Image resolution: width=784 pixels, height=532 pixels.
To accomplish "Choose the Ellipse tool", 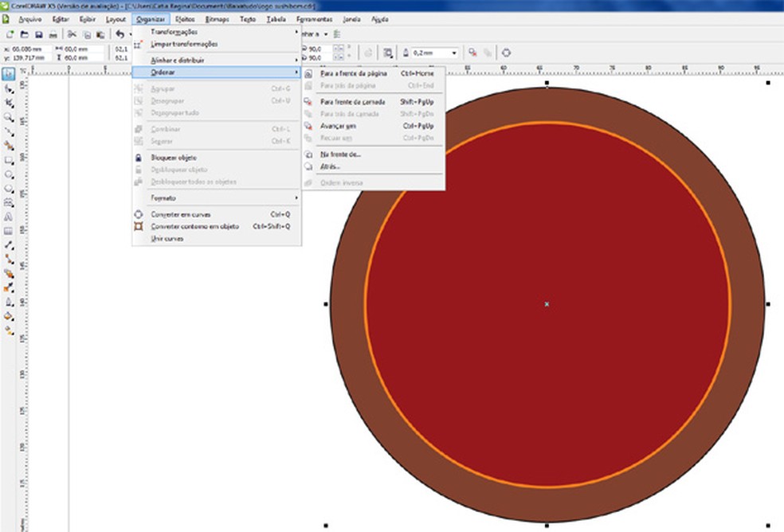I will [9, 174].
